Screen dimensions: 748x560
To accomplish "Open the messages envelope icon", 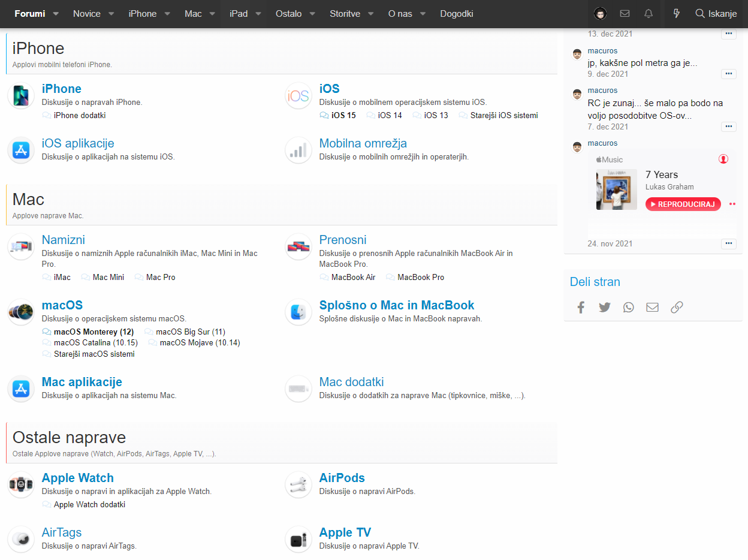I will click(625, 14).
